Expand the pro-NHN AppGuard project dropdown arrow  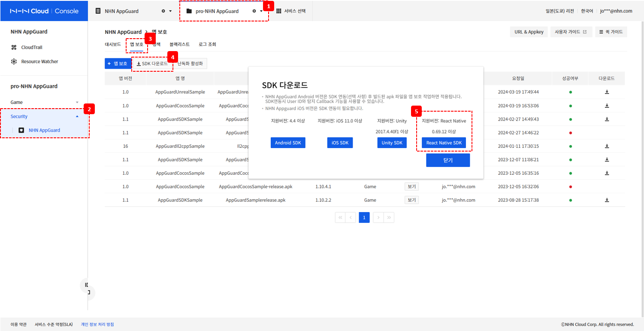pos(261,11)
